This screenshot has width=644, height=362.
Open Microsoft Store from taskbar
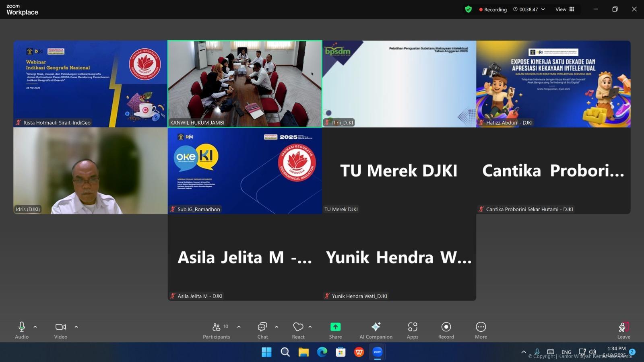point(341,352)
